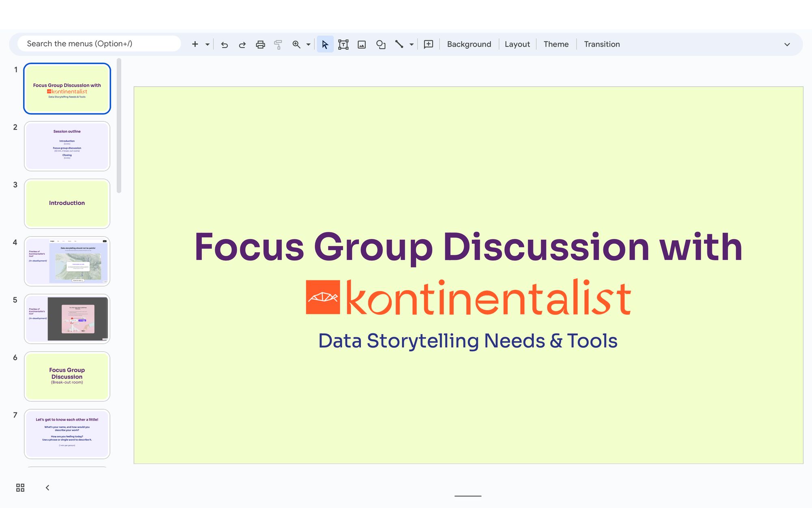Expand the zoom level dropdown arrow
This screenshot has width=812, height=508.
[x=308, y=44]
